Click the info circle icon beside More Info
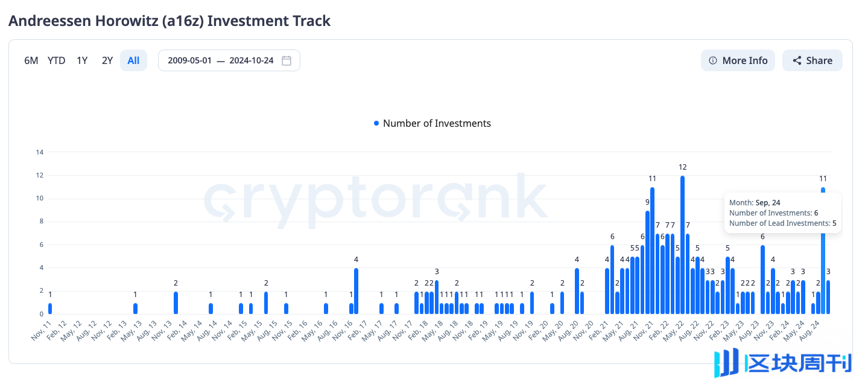 coord(713,60)
